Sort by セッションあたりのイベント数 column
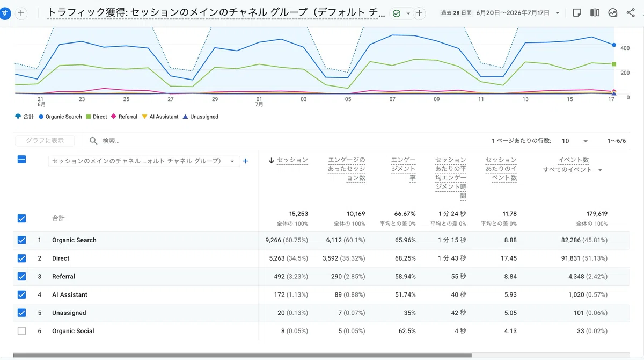The image size is (644, 360). tap(501, 169)
